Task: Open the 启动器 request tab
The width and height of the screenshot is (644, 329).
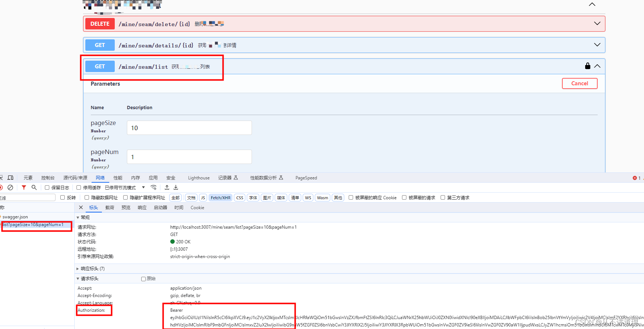Action: [x=160, y=208]
